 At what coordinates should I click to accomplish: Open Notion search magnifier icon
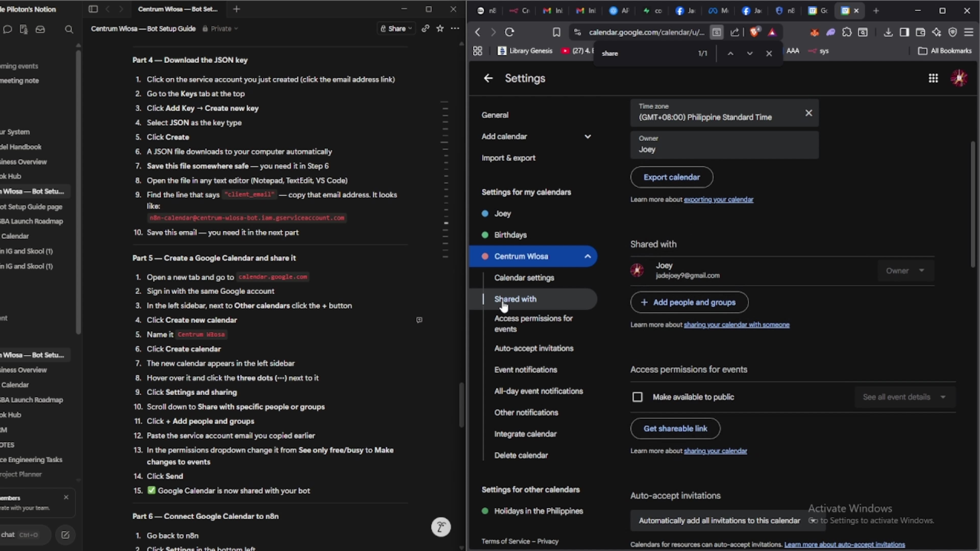69,29
